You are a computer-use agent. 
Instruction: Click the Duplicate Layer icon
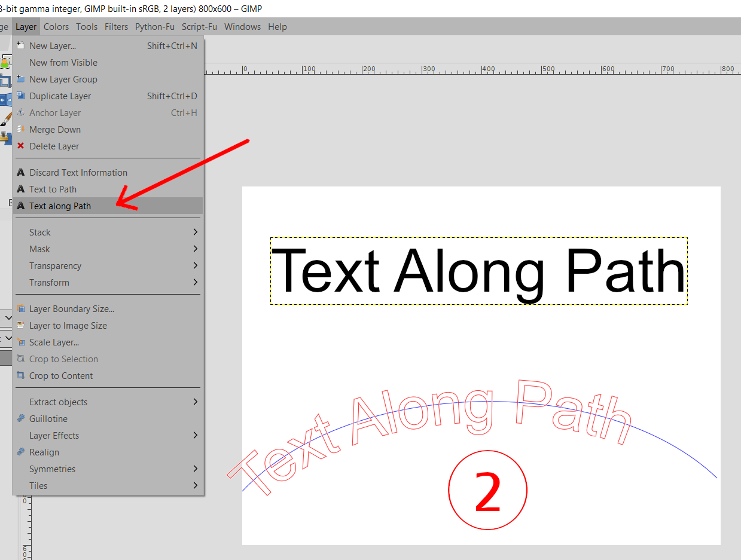click(21, 96)
